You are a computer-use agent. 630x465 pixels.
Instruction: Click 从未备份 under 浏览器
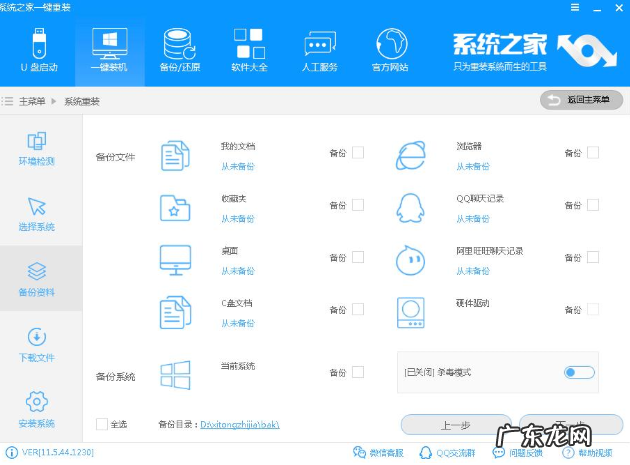[x=473, y=166]
